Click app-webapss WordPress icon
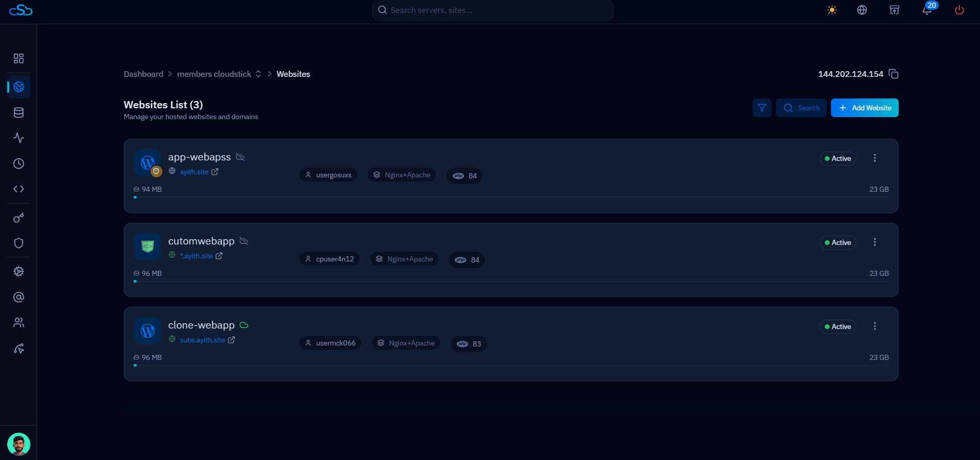 click(x=147, y=163)
